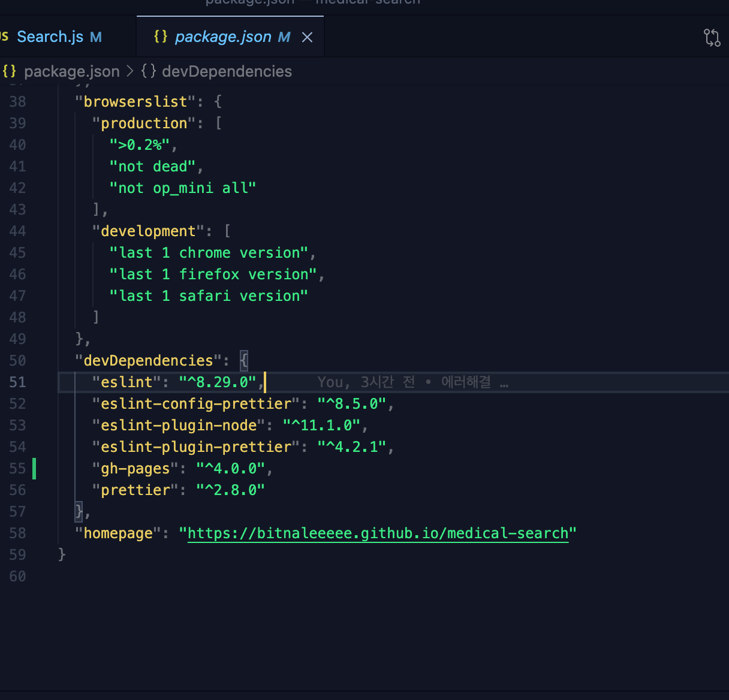Image resolution: width=729 pixels, height=700 pixels.
Task: Open the devDependencies breadcrumb dropdown
Action: click(x=227, y=71)
